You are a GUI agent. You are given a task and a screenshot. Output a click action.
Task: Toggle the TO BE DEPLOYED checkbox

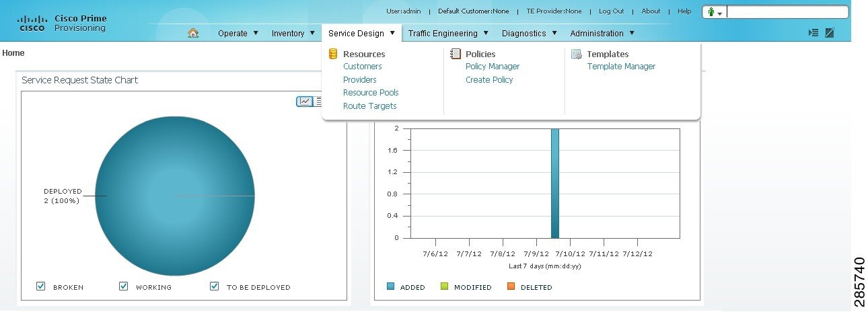point(215,286)
